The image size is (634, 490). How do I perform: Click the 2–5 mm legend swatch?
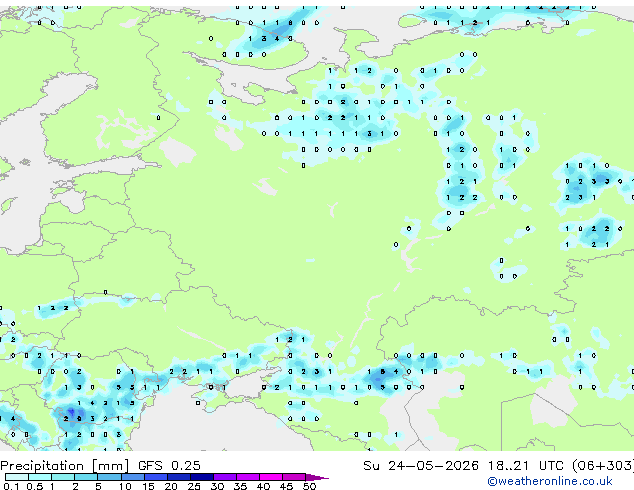86,477
